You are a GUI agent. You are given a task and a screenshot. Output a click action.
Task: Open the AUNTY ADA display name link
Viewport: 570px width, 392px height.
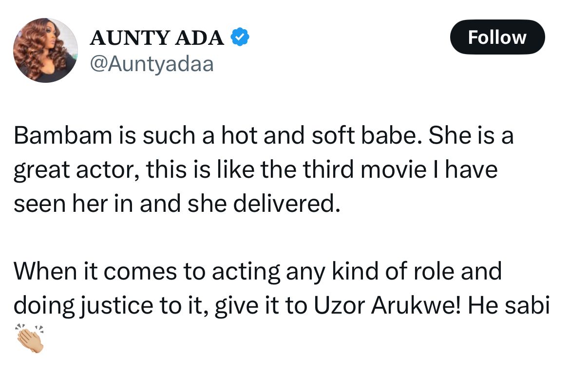coord(157,38)
